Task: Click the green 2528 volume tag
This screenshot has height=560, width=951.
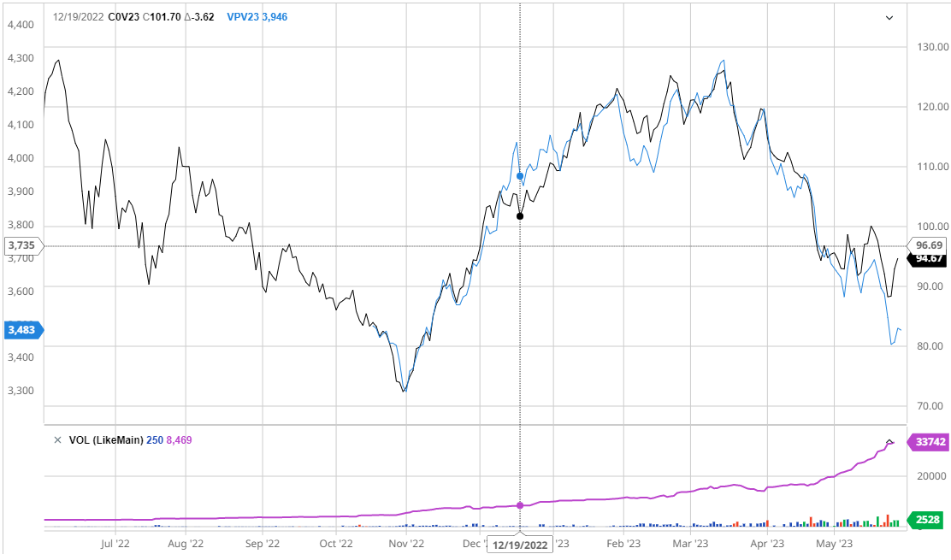Action: pyautogui.click(x=927, y=521)
